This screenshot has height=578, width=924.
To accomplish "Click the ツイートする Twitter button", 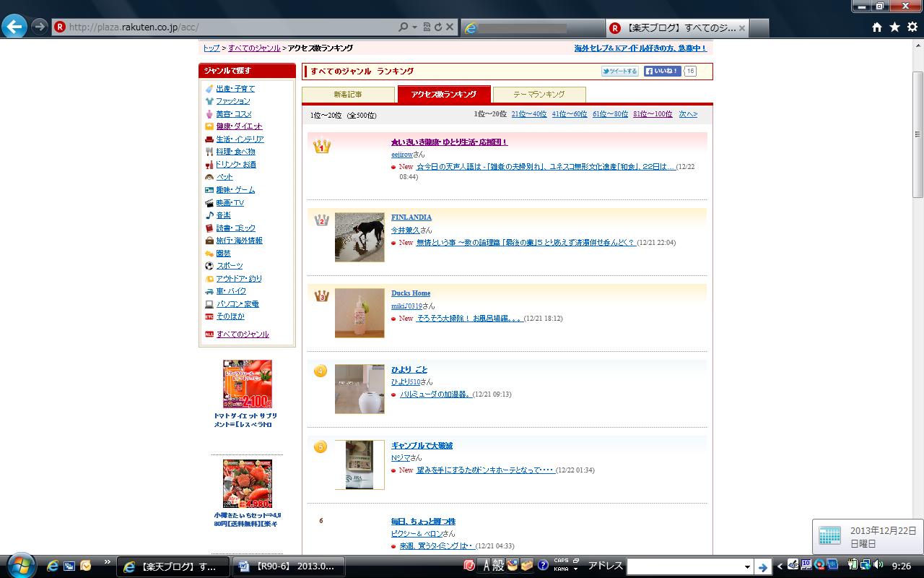I will pyautogui.click(x=619, y=72).
